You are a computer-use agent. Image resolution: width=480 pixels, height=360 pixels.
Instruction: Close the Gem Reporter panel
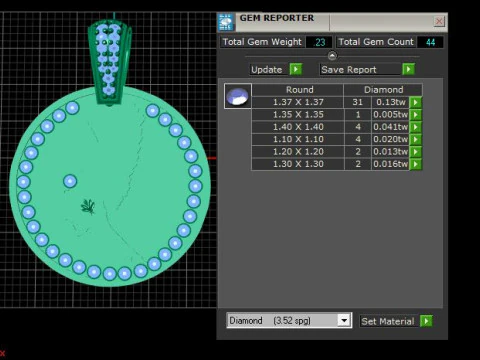439,21
